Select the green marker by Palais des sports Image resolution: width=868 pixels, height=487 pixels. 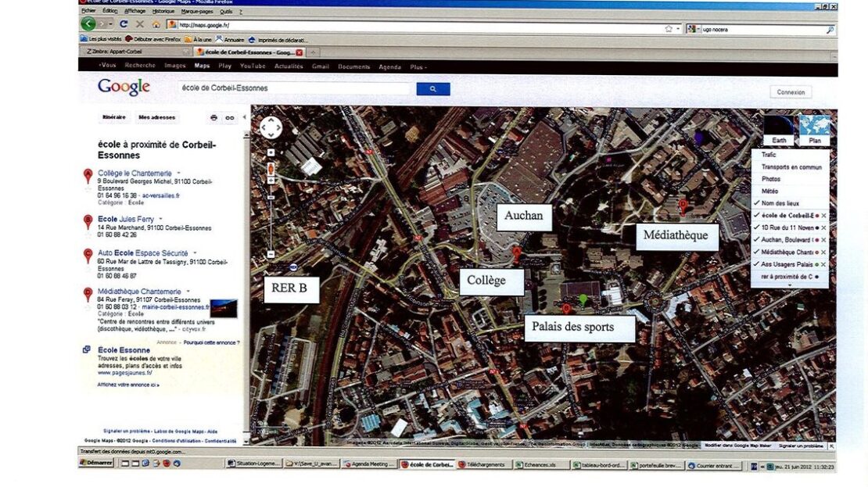click(583, 300)
